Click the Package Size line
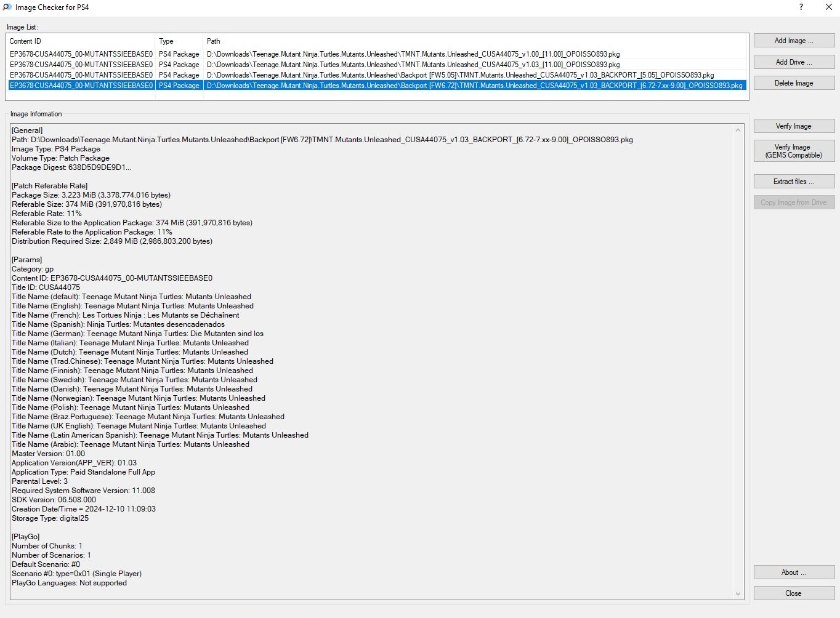This screenshot has width=840, height=618. click(x=91, y=195)
